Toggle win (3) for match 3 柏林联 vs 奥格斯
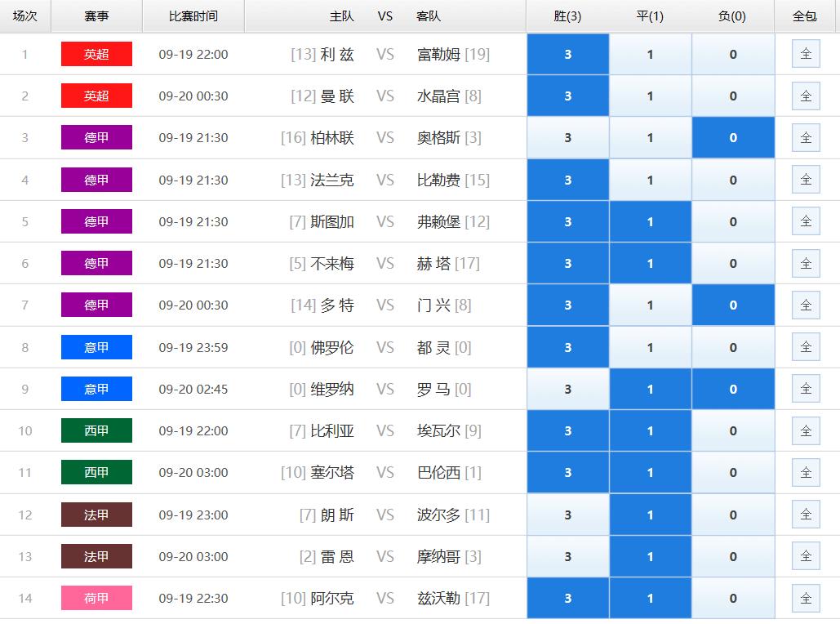840x624 pixels. pos(568,138)
